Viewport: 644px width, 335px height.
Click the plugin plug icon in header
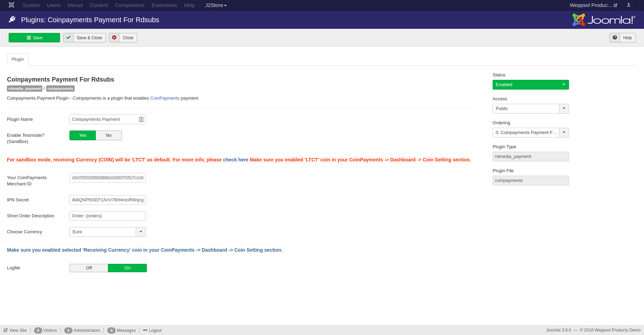[12, 19]
